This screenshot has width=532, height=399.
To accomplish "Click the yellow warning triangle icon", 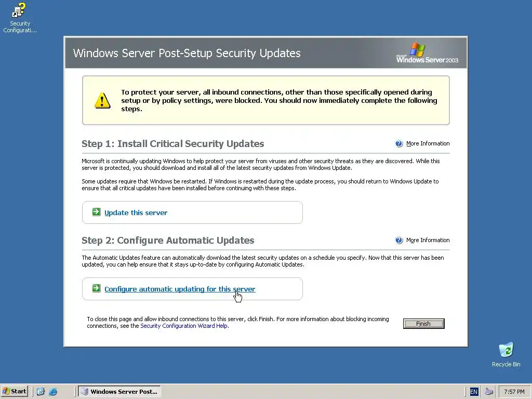I will pos(102,100).
